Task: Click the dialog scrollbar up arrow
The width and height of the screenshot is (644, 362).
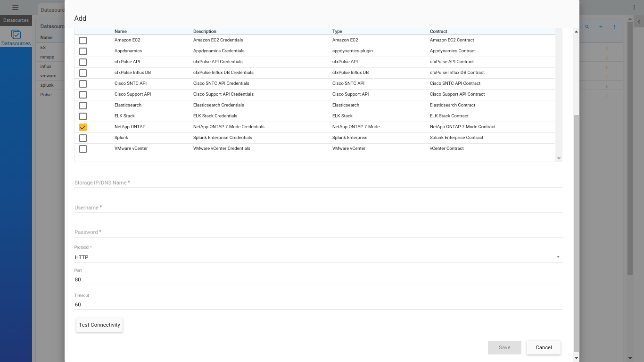Action: [576, 32]
